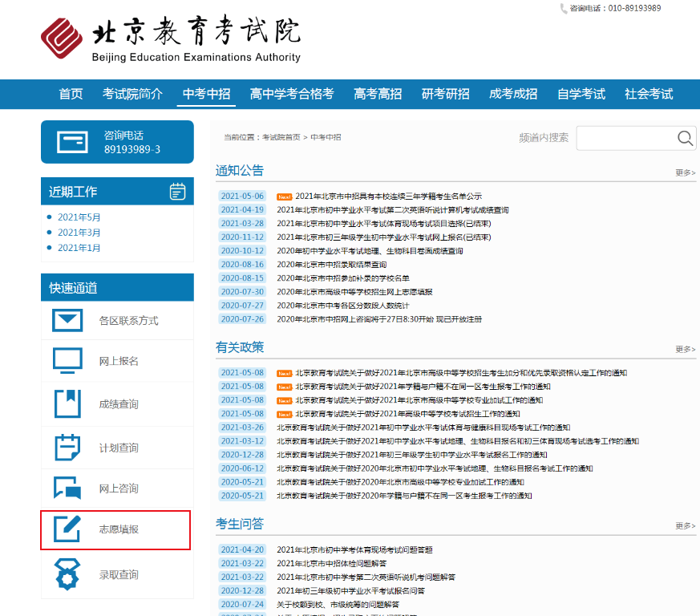Open the 录取查询 quick link text
This screenshot has height=616, width=700.
119,574
